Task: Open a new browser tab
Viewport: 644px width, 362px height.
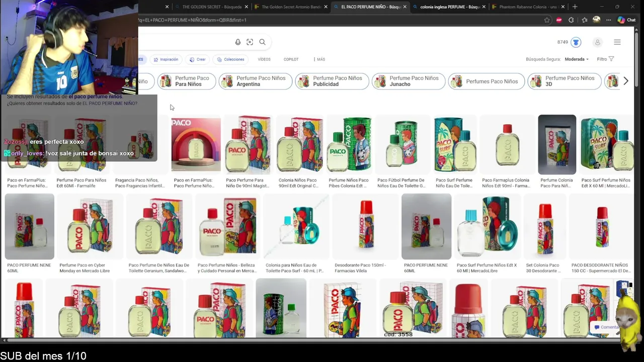Action: pos(575,7)
